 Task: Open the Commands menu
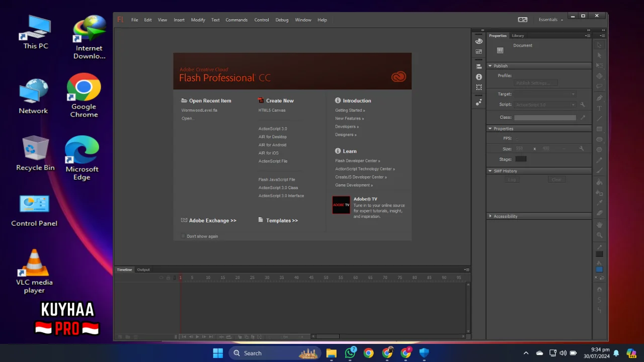coord(236,20)
